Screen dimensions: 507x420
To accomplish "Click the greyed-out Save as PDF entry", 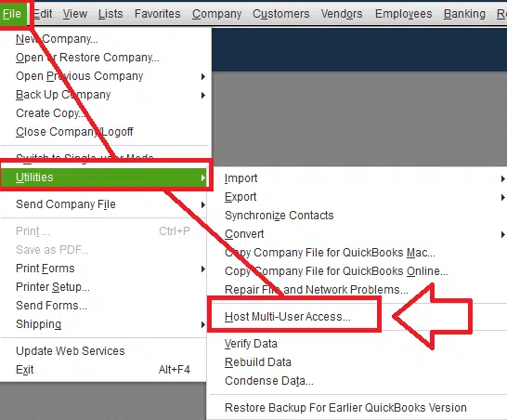I will 103,250.
